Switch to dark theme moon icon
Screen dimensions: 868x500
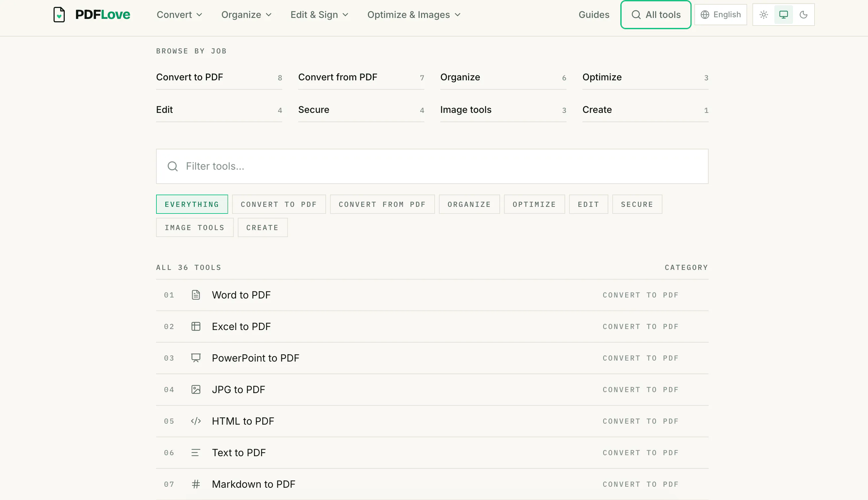(x=804, y=15)
